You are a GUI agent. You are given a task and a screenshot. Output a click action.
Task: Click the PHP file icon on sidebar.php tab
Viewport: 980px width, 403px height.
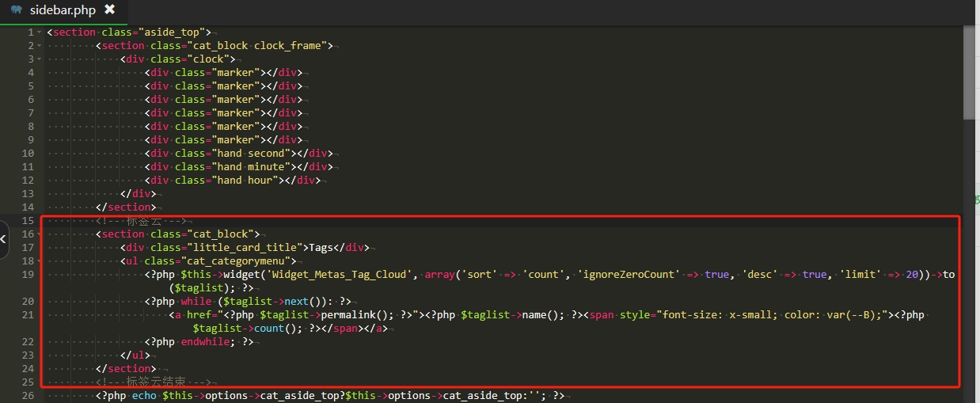pyautogui.click(x=17, y=10)
